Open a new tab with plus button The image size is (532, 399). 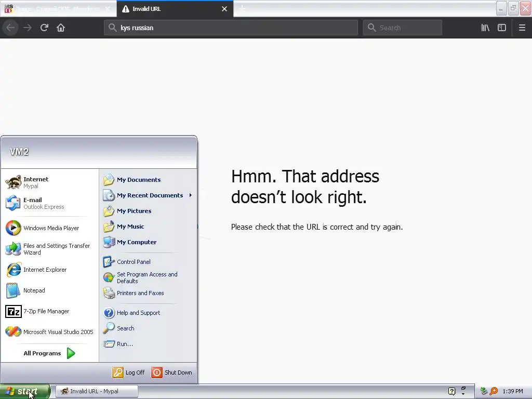click(x=242, y=8)
